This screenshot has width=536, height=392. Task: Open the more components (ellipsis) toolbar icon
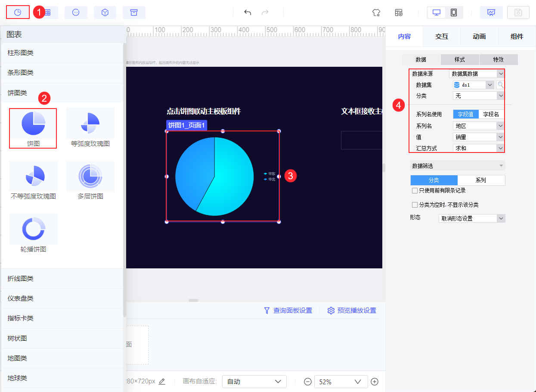pos(76,12)
